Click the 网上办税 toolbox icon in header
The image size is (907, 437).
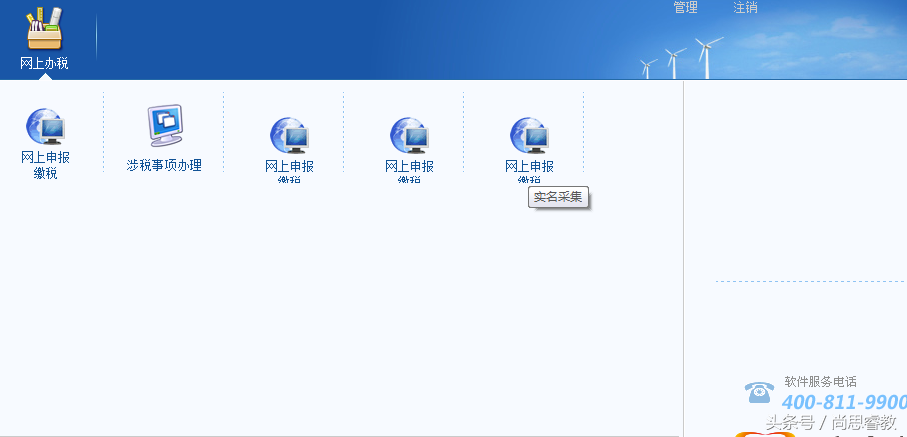tap(44, 28)
